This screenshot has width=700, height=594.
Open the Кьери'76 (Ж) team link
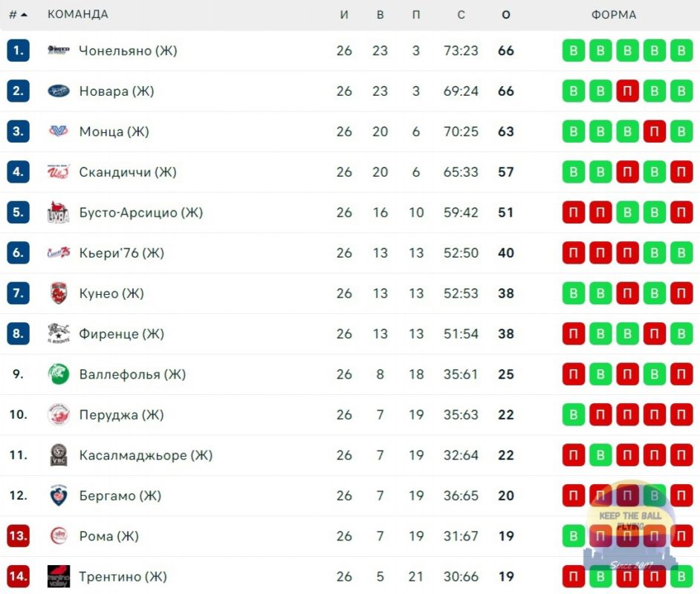(121, 253)
